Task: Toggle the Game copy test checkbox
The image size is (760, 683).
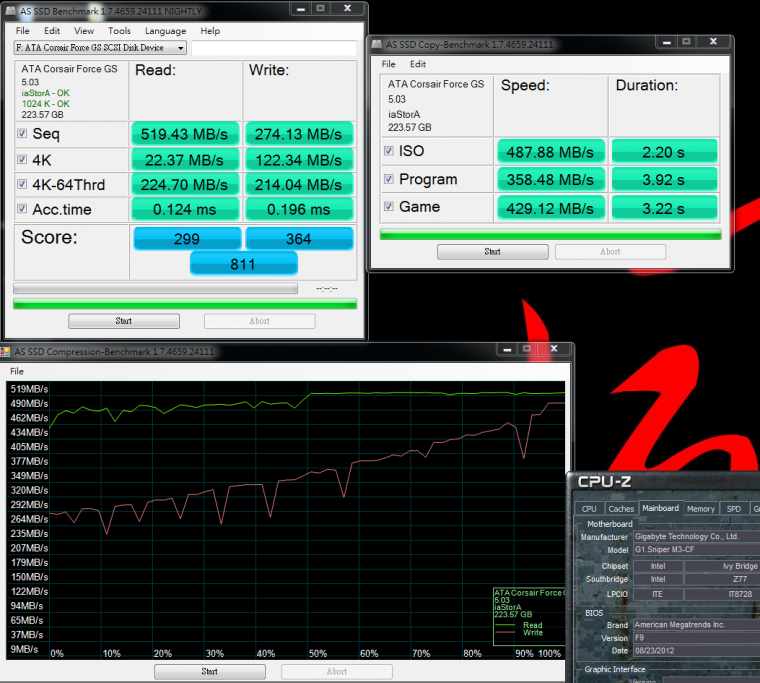Action: click(389, 206)
